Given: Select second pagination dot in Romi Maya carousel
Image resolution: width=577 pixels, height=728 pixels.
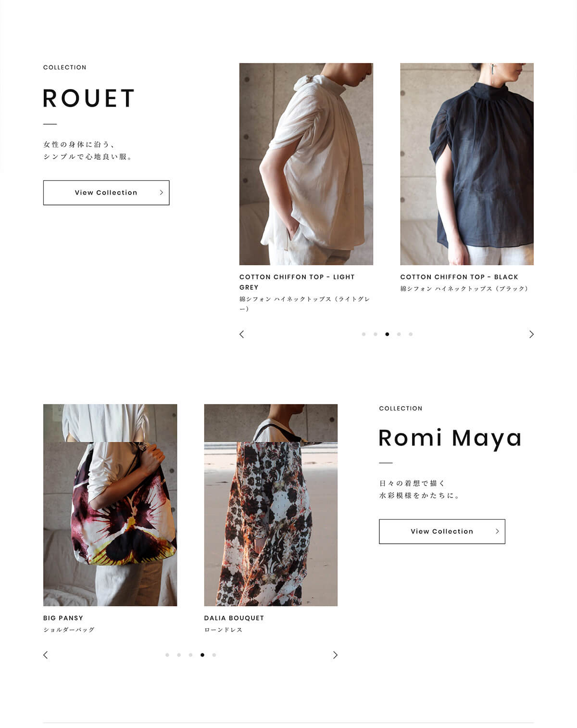Looking at the screenshot, I should coord(179,655).
